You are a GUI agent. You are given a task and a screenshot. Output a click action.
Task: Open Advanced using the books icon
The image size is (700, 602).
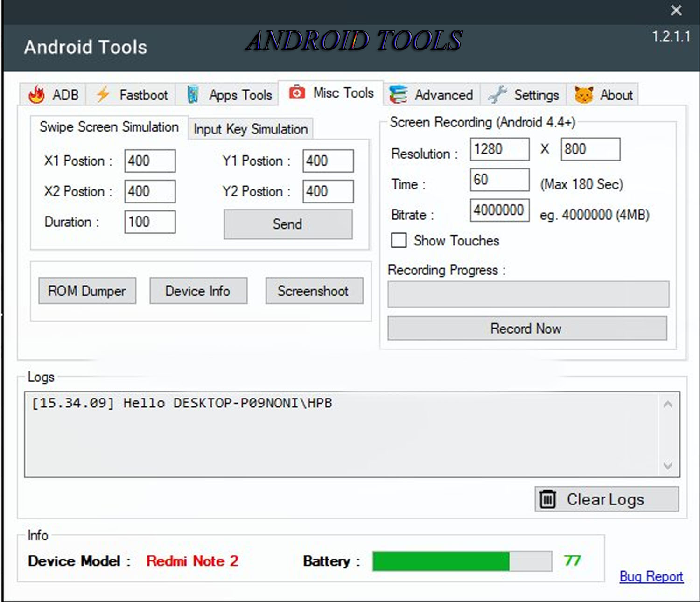[x=397, y=94]
